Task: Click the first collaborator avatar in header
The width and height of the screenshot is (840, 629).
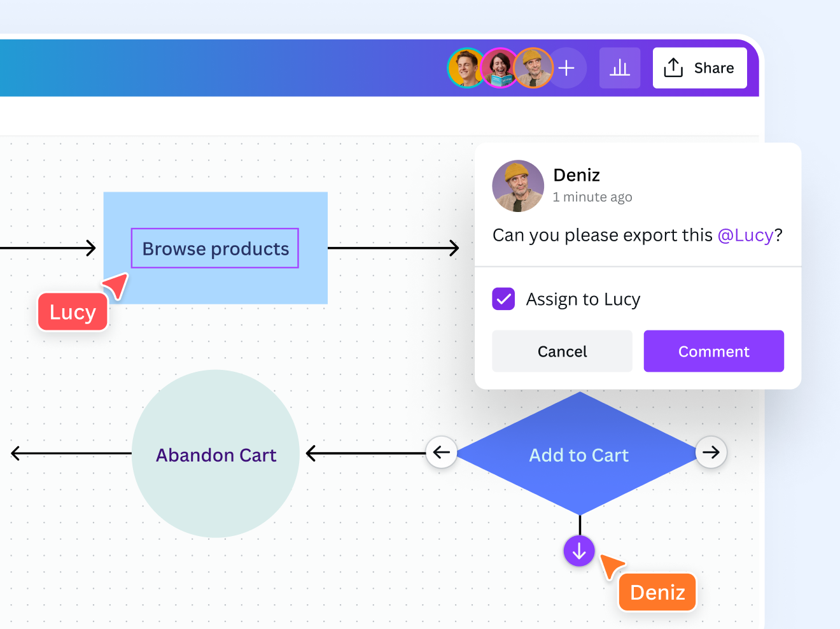Action: [x=465, y=68]
